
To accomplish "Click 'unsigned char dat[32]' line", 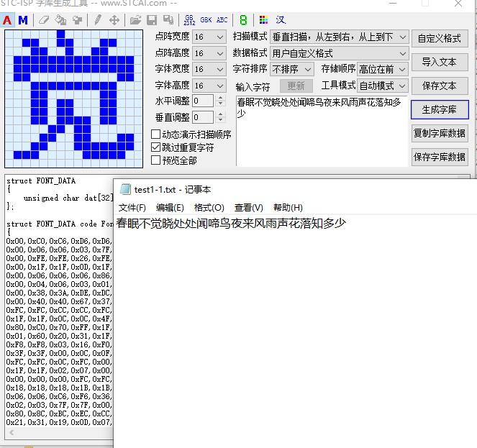I will coord(68,198).
